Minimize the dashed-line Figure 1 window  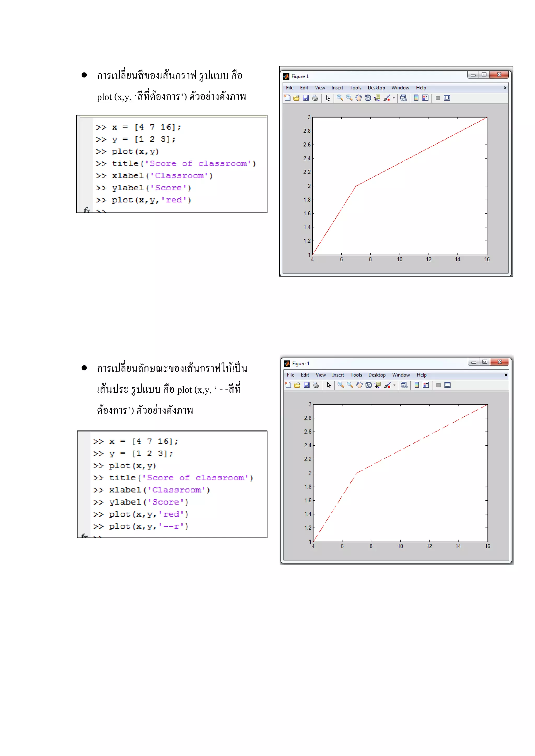(473, 362)
